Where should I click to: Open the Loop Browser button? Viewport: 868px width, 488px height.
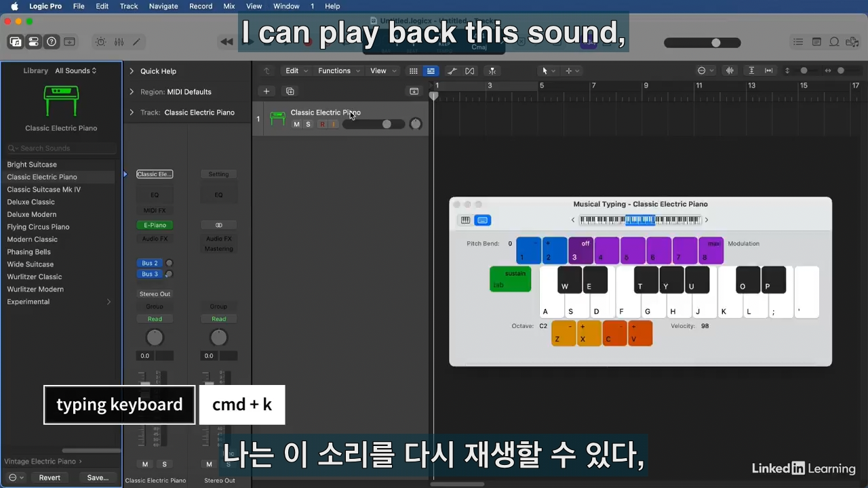point(834,42)
